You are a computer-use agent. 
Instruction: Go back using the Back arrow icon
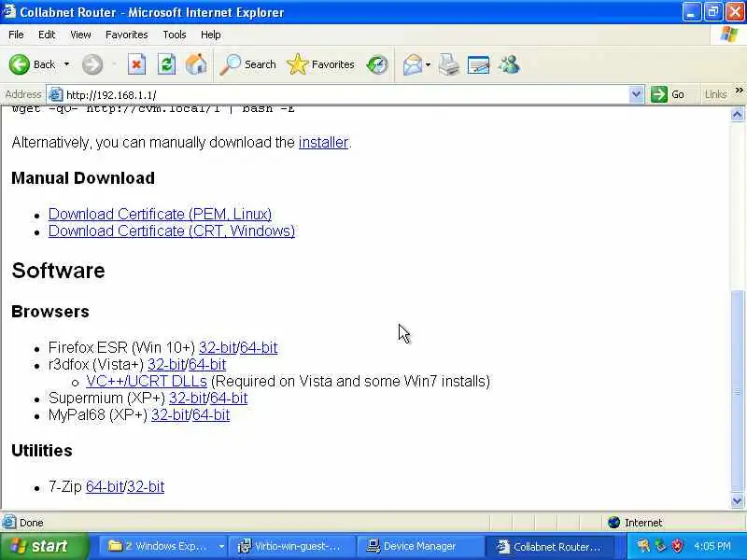point(19,64)
